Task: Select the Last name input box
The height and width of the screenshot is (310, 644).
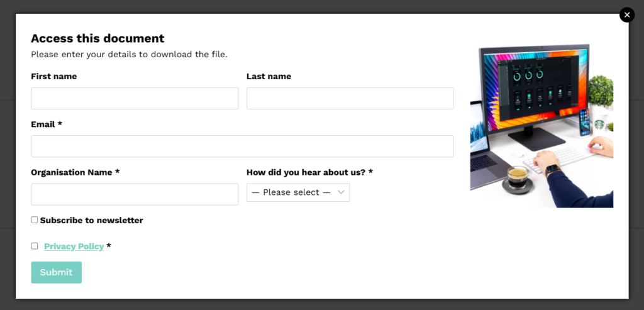Action: 350,98
